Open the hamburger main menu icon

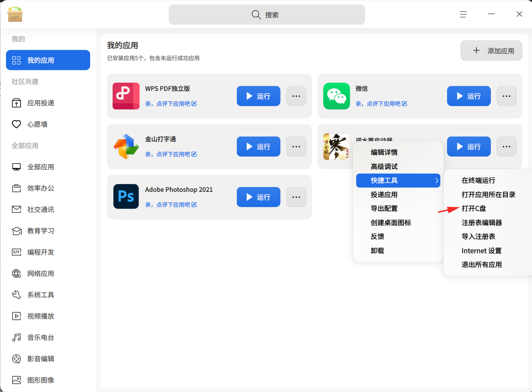tap(463, 14)
